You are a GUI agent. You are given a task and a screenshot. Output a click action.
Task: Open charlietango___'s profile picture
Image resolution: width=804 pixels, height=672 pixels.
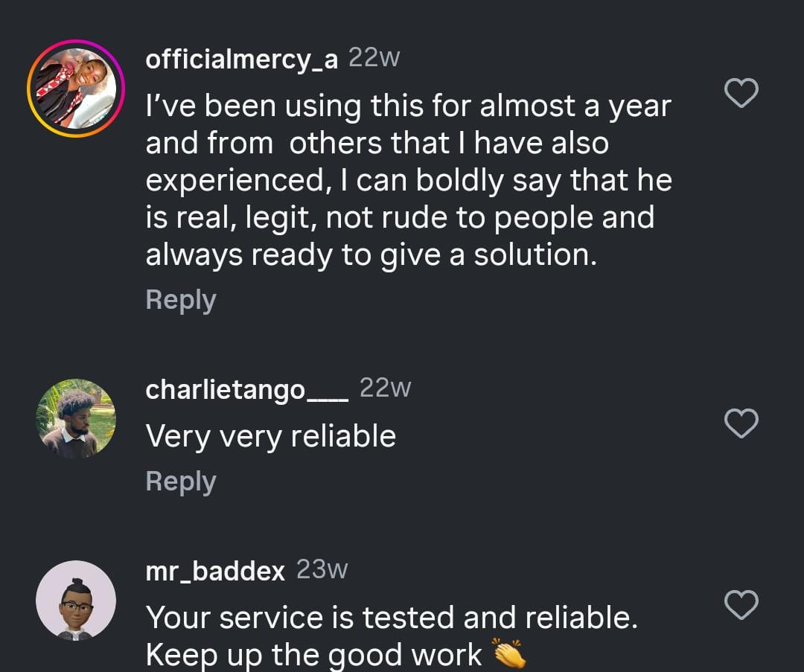tap(76, 418)
